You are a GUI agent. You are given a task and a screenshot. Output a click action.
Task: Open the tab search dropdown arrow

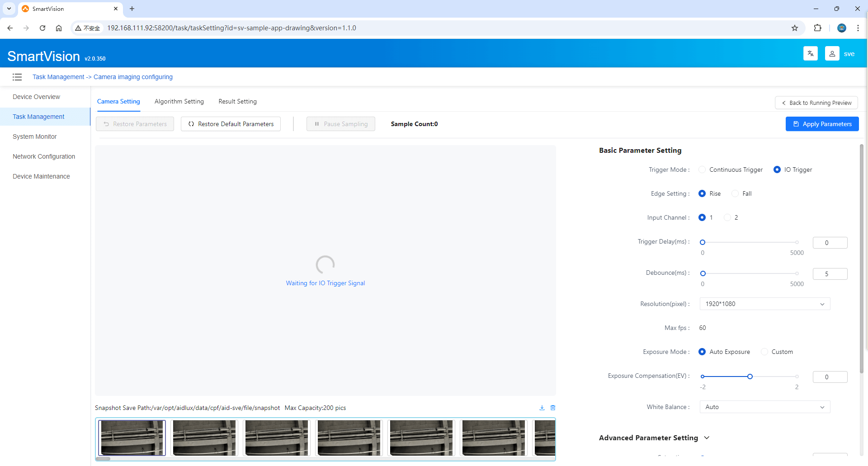(9, 9)
